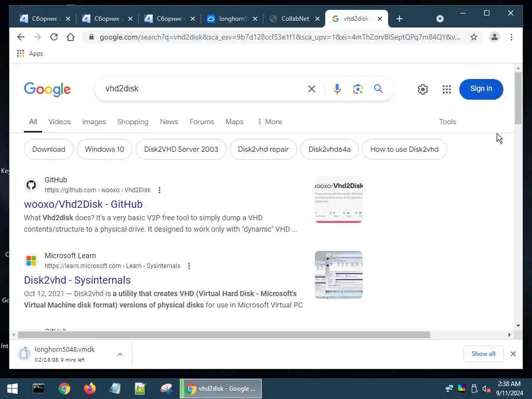
Task: Click the GitHub favicon on first result
Action: pos(31,185)
